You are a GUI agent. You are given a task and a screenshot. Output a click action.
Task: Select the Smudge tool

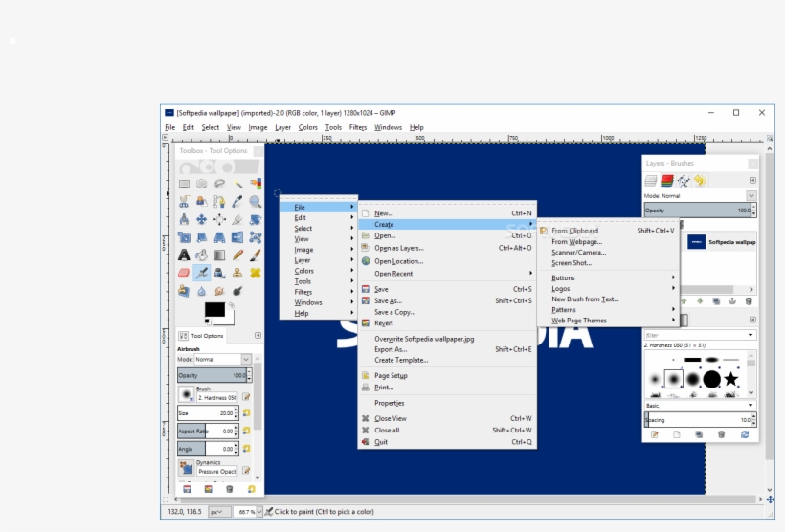pos(219,291)
